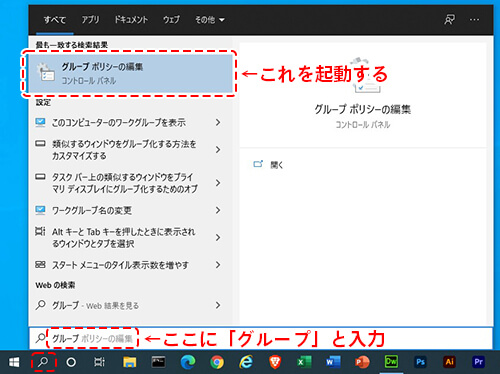Click the magnifier icon in Web search row

(x=40, y=305)
